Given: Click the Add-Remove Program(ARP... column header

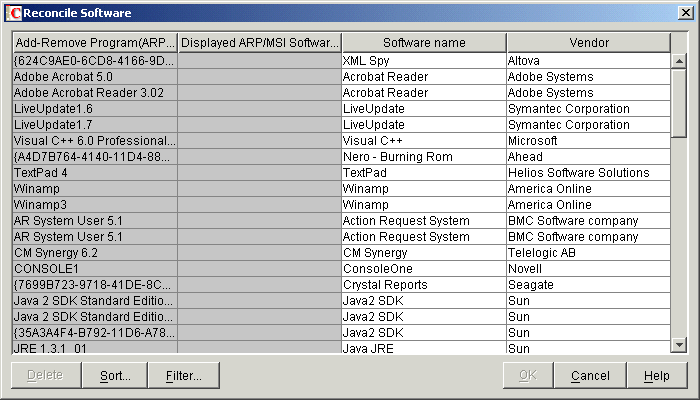Looking at the screenshot, I should click(x=95, y=43).
